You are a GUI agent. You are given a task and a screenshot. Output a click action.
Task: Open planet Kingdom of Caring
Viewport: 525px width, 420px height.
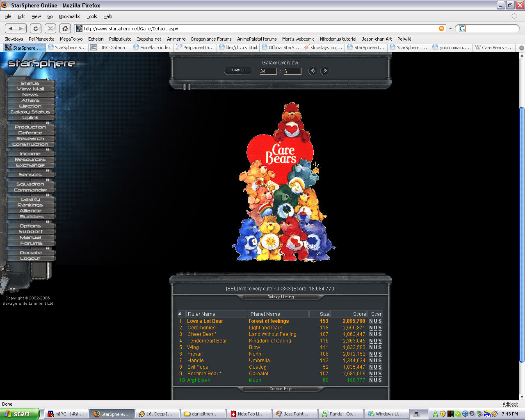coord(270,341)
